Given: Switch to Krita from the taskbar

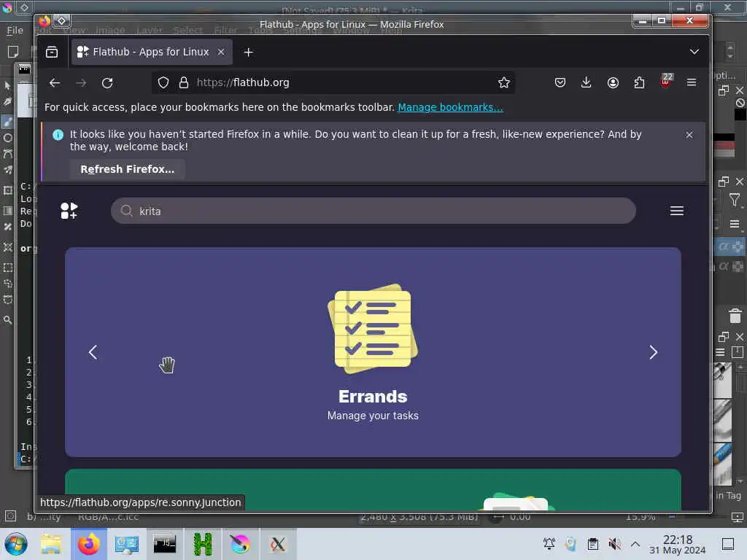Looking at the screenshot, I should (x=239, y=544).
